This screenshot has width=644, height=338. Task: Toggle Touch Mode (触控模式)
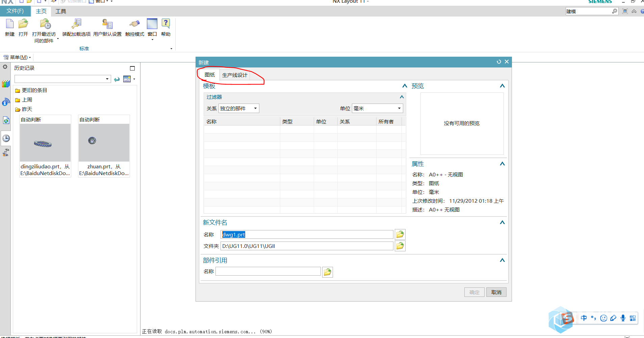[134, 24]
